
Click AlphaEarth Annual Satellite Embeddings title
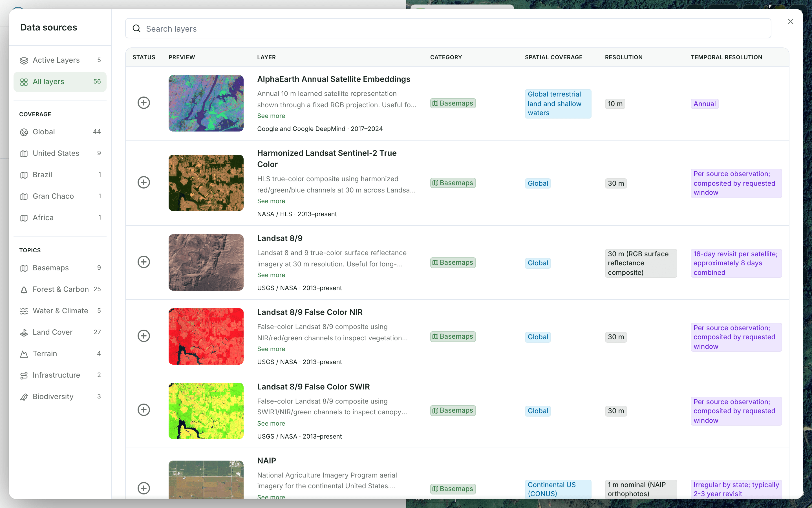click(334, 79)
